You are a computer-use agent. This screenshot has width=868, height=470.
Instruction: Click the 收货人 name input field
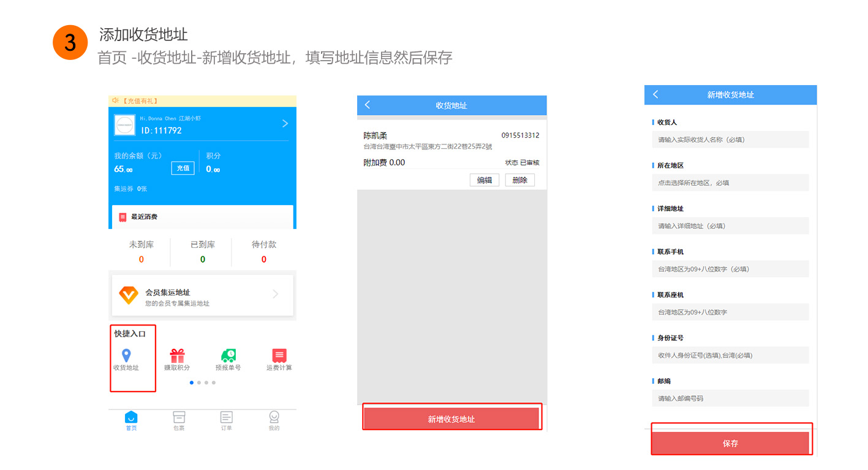[730, 140]
